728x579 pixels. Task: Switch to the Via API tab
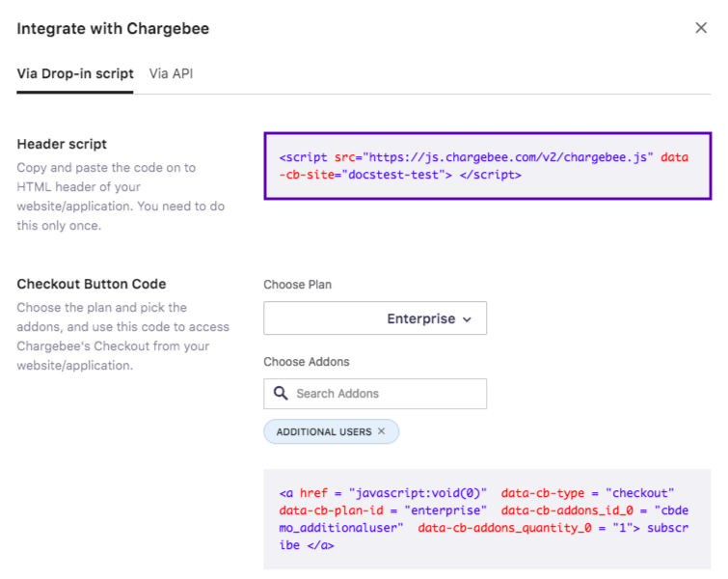point(171,73)
